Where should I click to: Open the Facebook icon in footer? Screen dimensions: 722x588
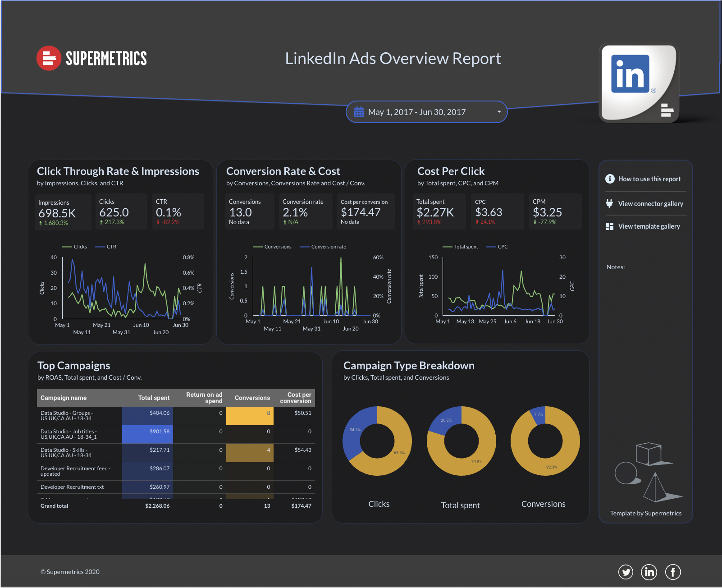tap(673, 572)
